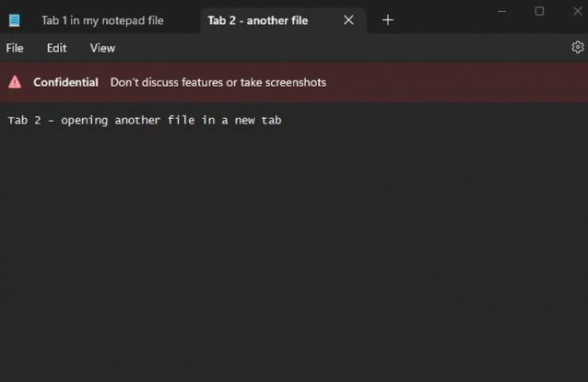Click empty menu bar space right of View
The height and width of the screenshot is (382, 588).
pos(323,48)
